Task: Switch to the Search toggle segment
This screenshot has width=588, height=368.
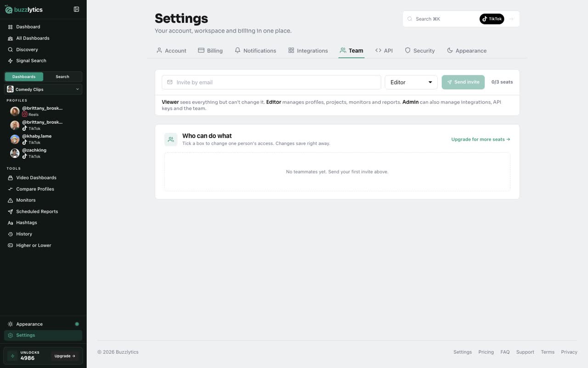Action: point(62,77)
